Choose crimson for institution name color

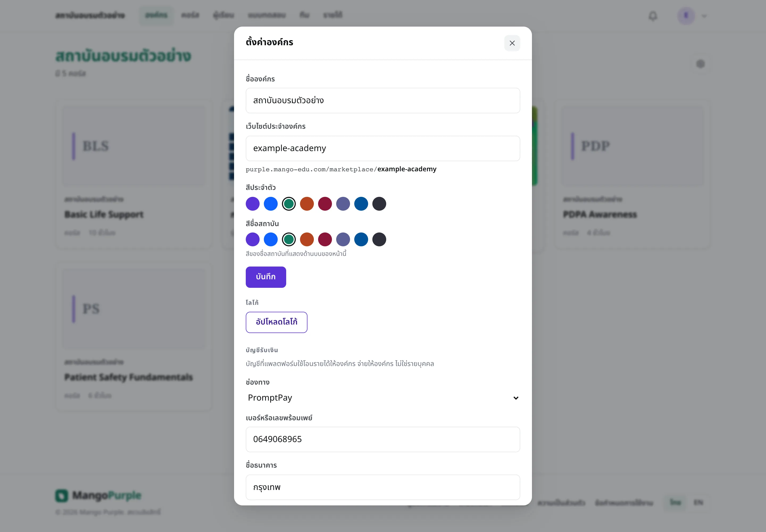[325, 239]
